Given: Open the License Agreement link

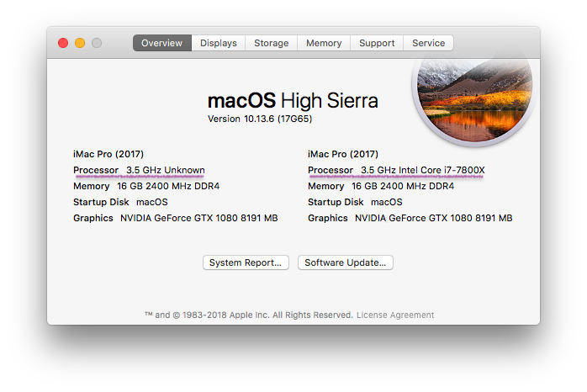Looking at the screenshot, I should click(x=395, y=315).
